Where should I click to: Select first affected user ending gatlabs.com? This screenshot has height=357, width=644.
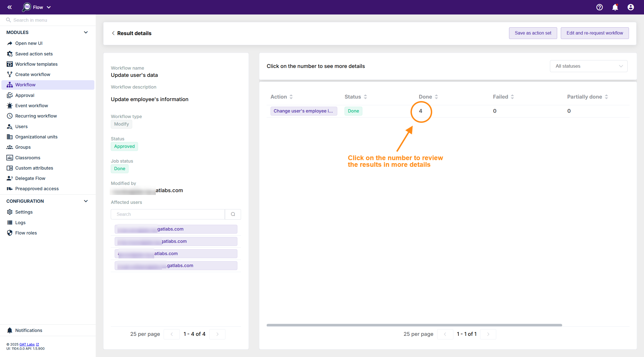coord(176,229)
